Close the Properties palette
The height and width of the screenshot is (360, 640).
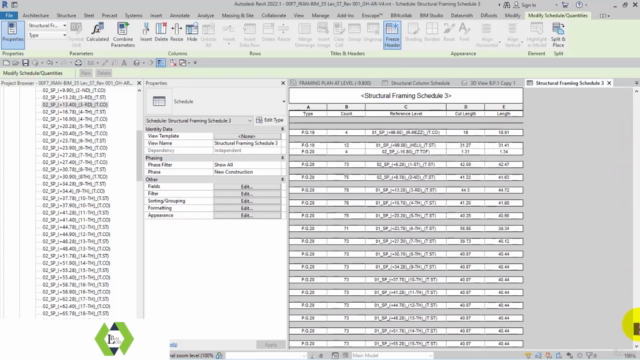[x=283, y=83]
